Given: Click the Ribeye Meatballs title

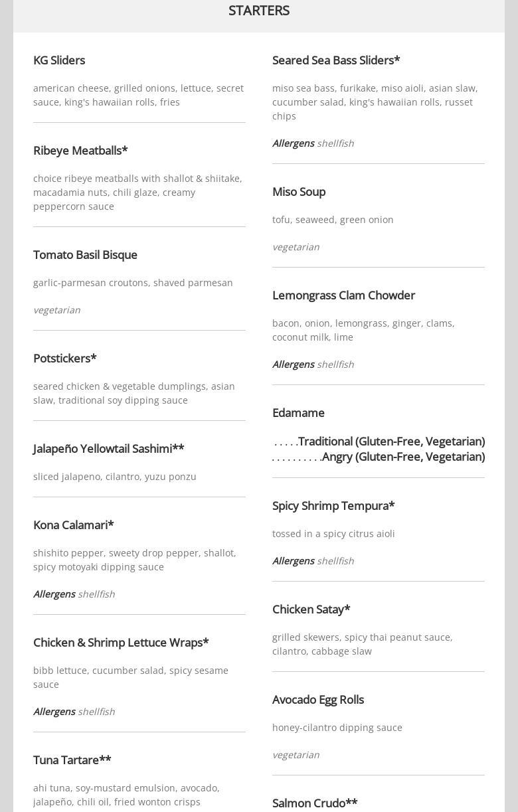Looking at the screenshot, I should (80, 151).
